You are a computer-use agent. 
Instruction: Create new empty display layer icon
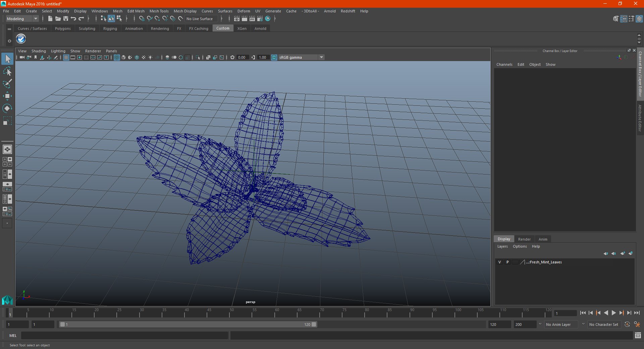pyautogui.click(x=623, y=253)
